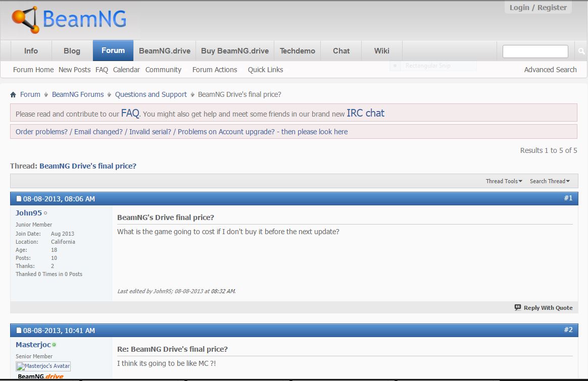588x381 pixels.
Task: Click John95's post title 'BeamNG's Drive final price?'
Action: click(x=165, y=217)
